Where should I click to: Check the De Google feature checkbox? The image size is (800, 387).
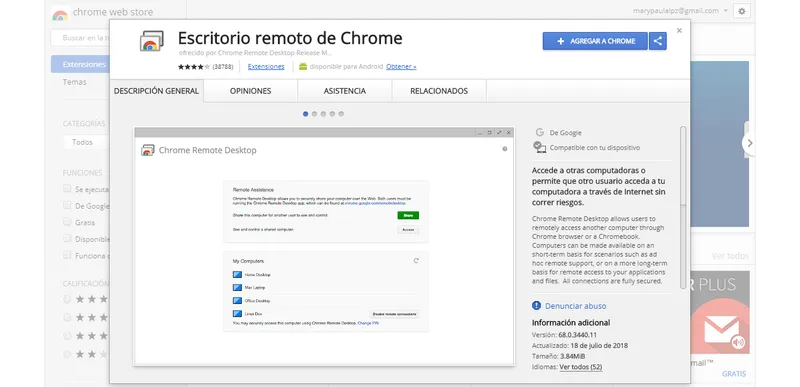click(67, 205)
